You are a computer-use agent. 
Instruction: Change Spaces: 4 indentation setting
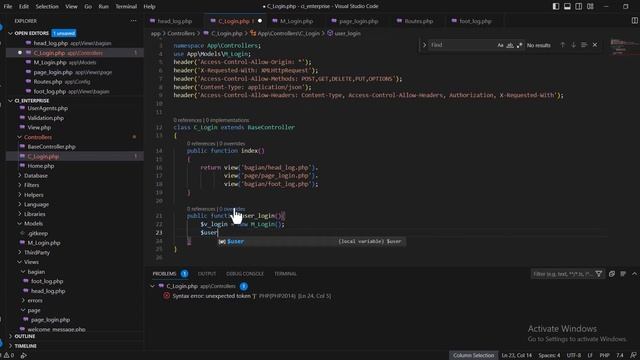pos(549,356)
